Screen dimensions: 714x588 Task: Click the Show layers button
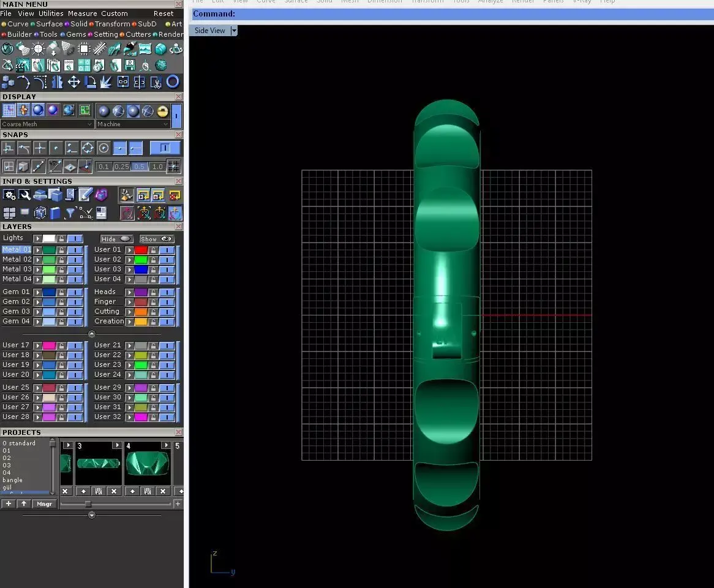156,239
